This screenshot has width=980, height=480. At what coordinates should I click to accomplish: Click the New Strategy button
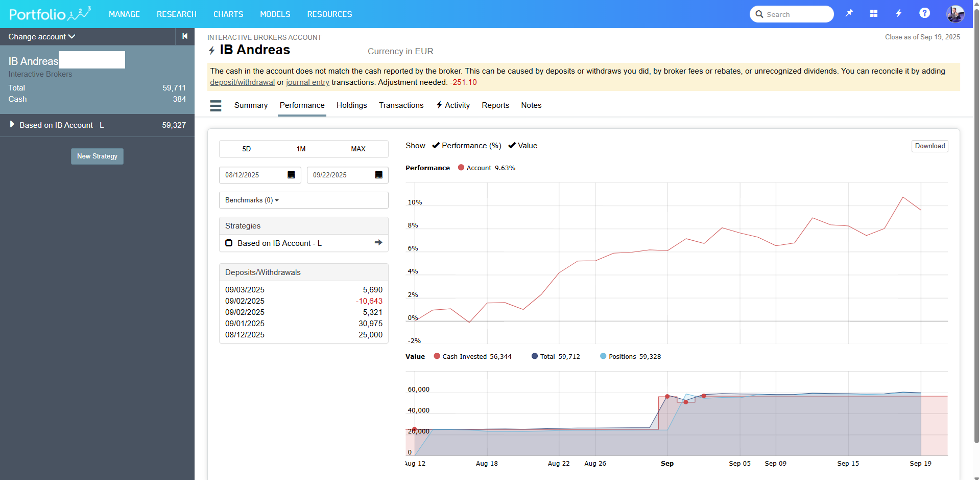(97, 156)
